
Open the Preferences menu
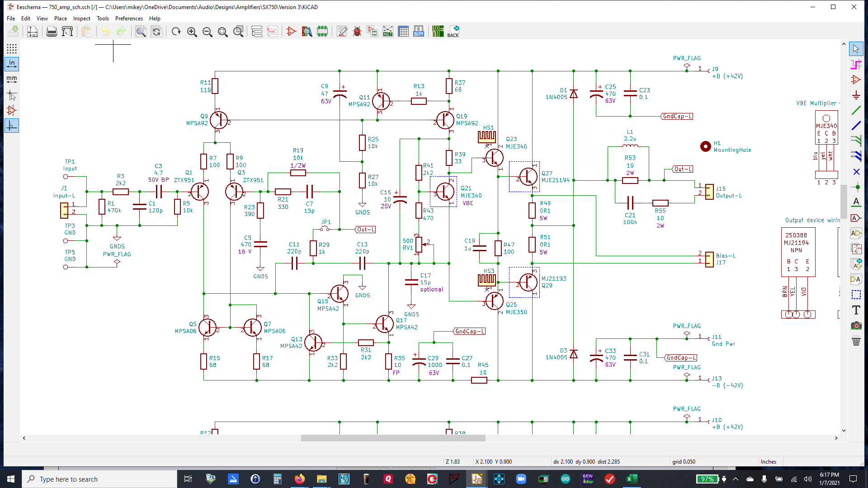pos(129,19)
